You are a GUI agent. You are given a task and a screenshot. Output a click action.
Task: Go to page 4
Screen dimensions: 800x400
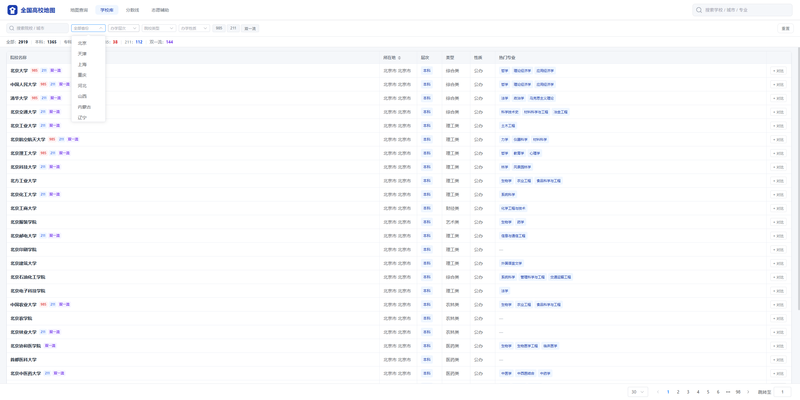(698, 392)
